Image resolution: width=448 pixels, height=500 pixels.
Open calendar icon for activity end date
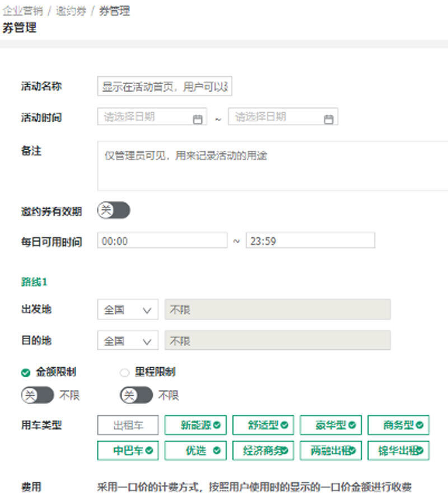click(x=329, y=119)
